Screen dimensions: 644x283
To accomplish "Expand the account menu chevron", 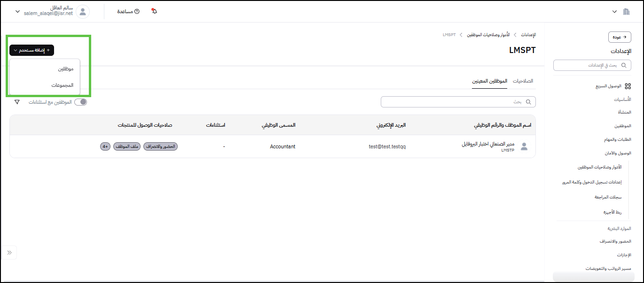I will (18, 11).
